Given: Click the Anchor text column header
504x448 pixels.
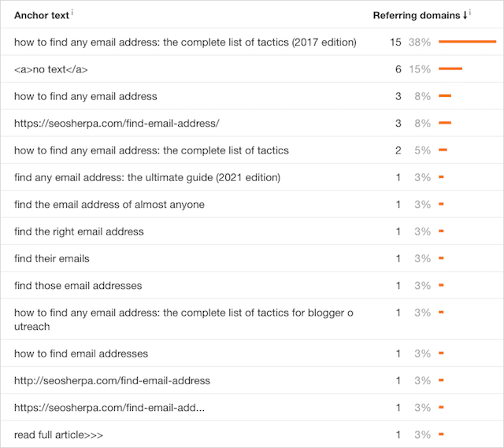Looking at the screenshot, I should tap(42, 16).
